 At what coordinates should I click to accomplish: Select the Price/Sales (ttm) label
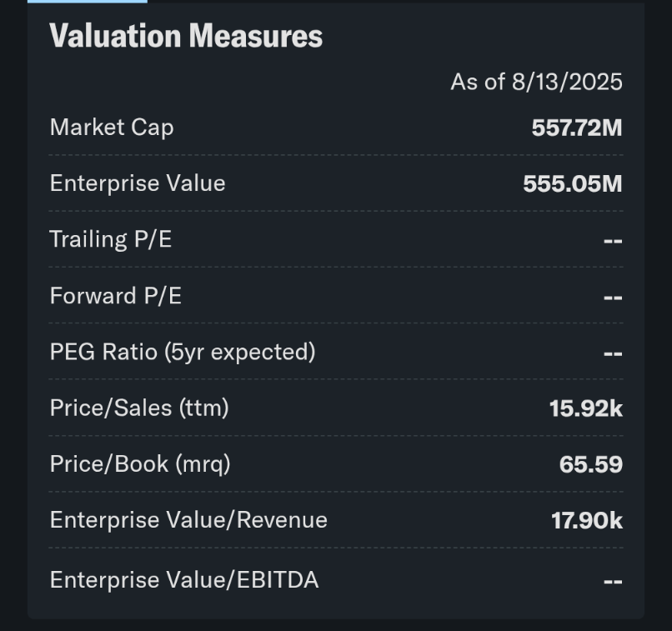[x=139, y=408]
